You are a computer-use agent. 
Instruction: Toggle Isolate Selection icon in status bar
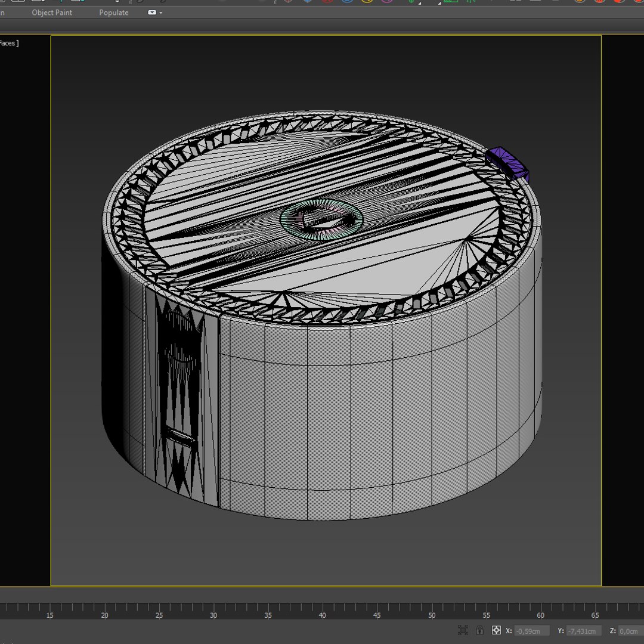(x=463, y=630)
